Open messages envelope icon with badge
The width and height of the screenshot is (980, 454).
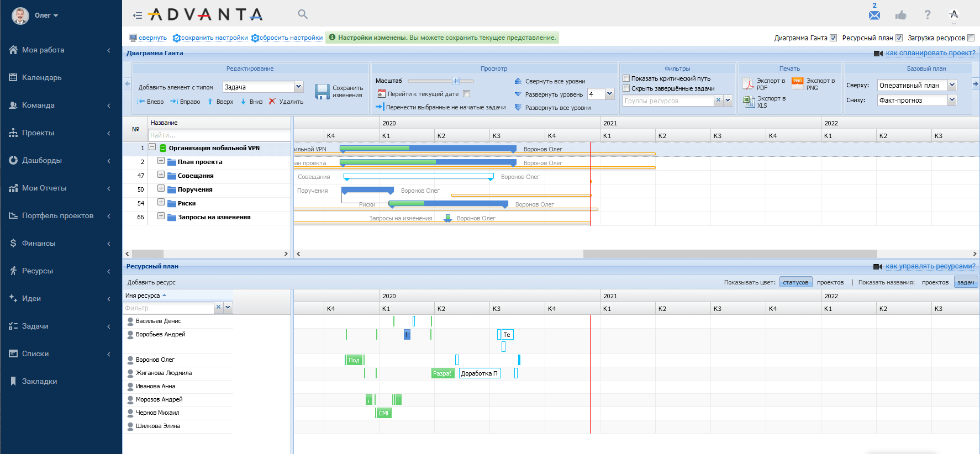[x=874, y=13]
